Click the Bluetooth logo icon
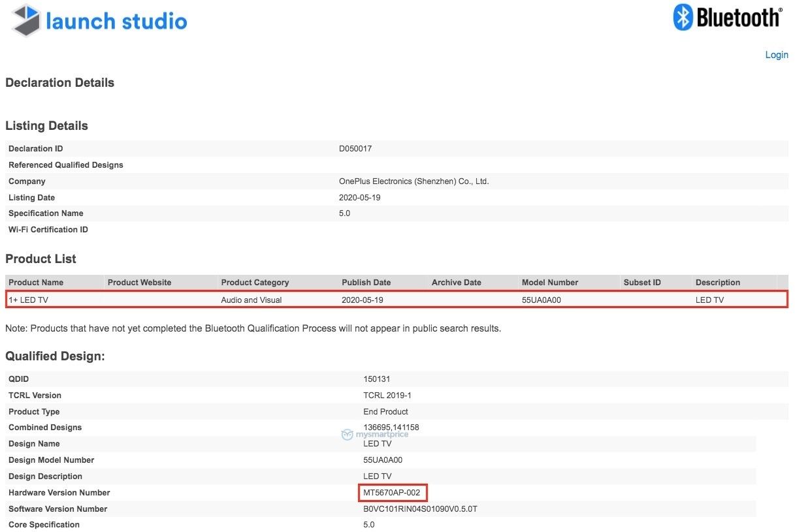795x532 pixels. tap(683, 17)
